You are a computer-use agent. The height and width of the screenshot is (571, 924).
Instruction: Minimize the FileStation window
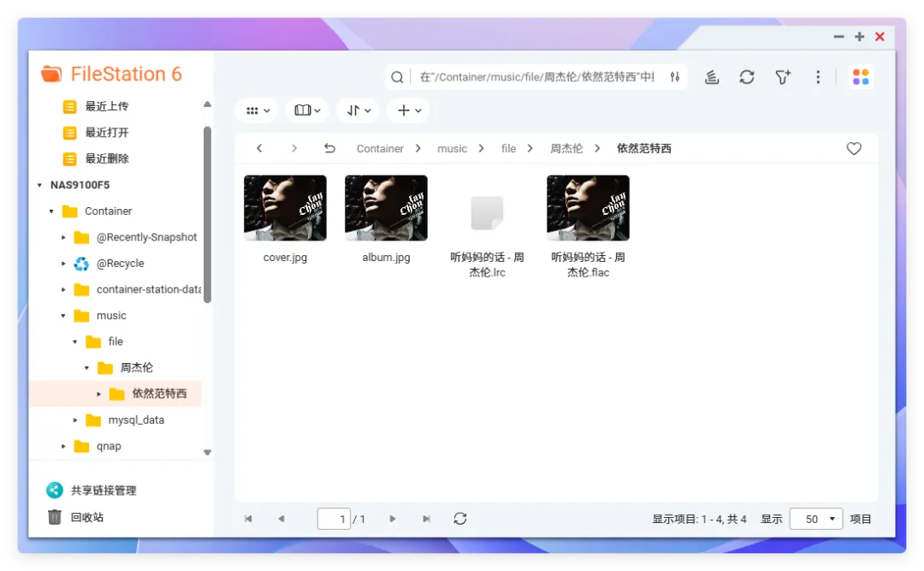pyautogui.click(x=838, y=37)
